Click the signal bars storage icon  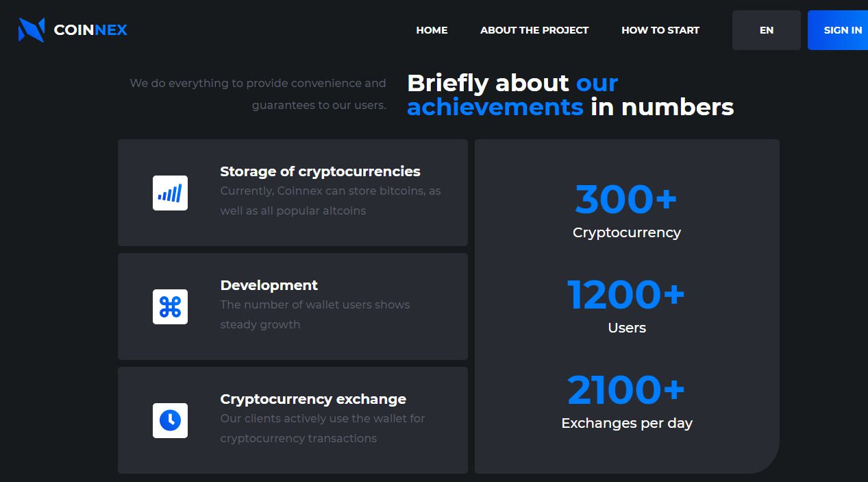(170, 193)
